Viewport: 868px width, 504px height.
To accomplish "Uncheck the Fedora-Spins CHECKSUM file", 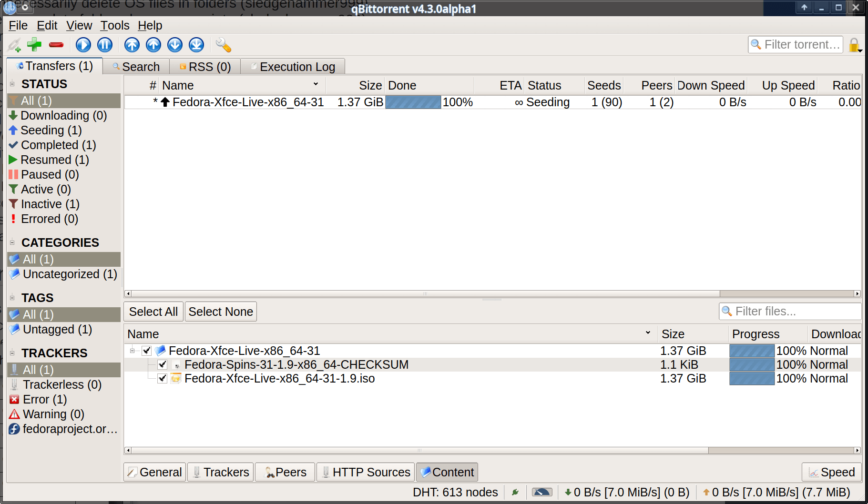I will 163,364.
